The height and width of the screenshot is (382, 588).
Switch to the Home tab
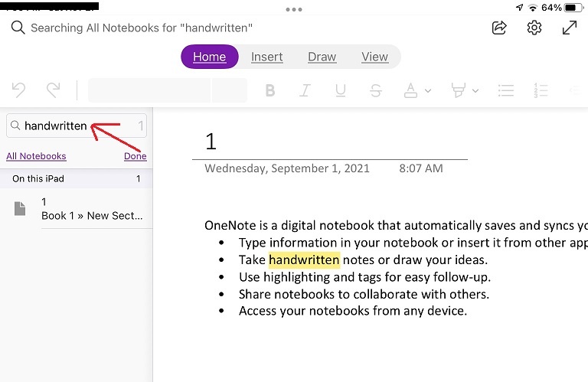pos(210,57)
